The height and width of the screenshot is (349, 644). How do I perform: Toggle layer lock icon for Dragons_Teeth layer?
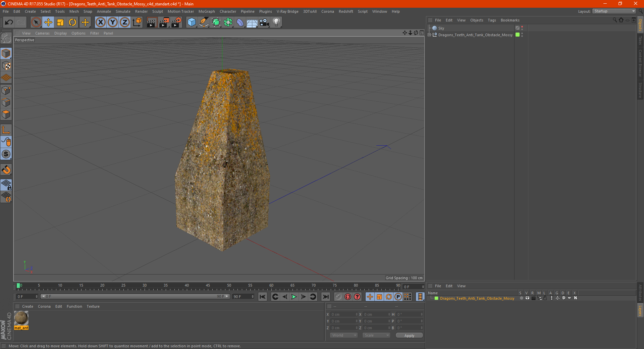[x=545, y=298]
